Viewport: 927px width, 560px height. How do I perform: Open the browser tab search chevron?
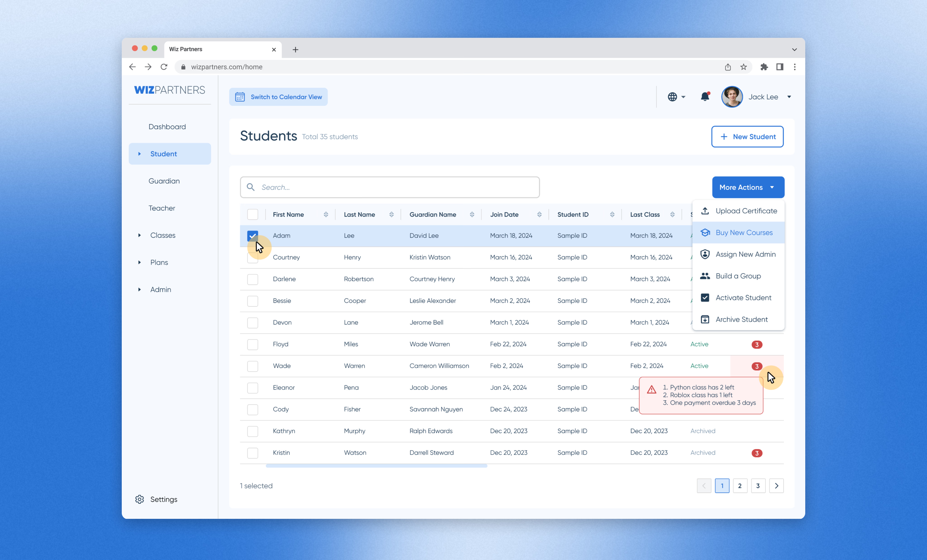794,49
